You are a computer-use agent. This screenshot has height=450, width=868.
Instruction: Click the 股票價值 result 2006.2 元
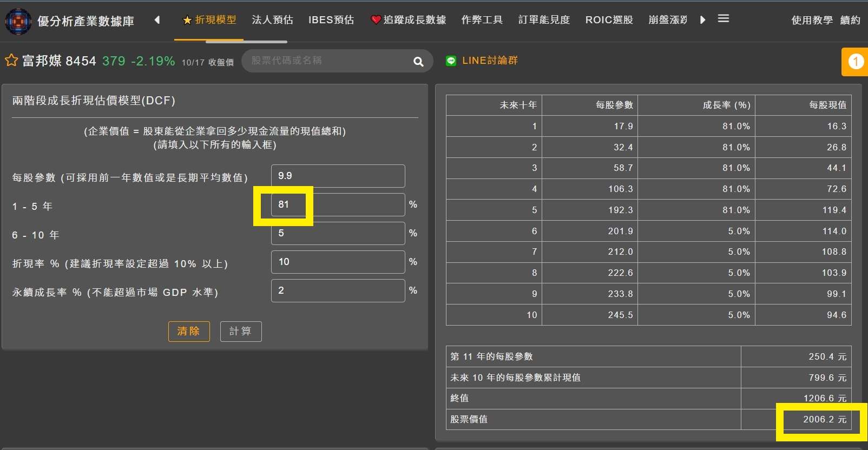[x=825, y=419]
